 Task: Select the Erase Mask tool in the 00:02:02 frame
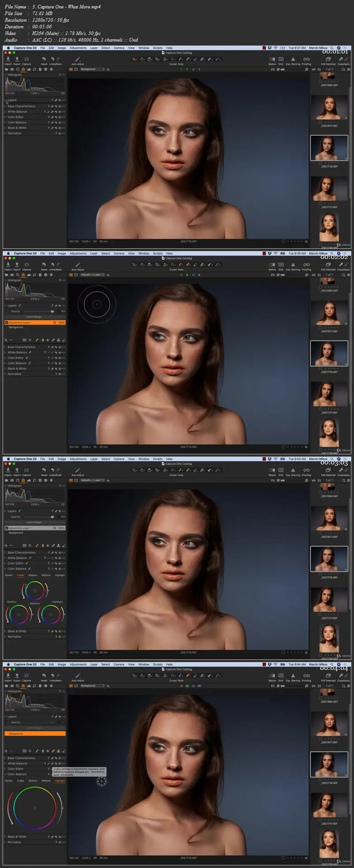tap(195, 264)
